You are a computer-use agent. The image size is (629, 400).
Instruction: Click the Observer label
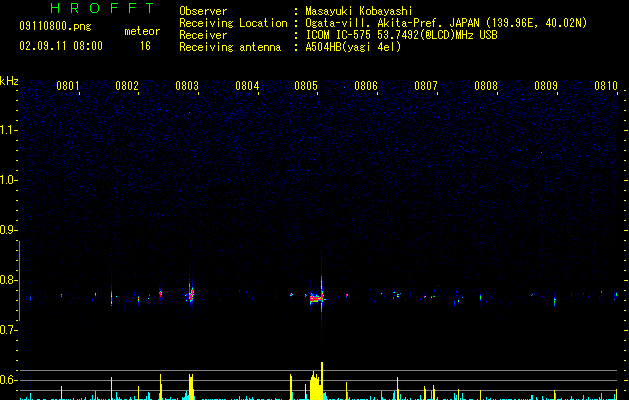[x=203, y=11]
